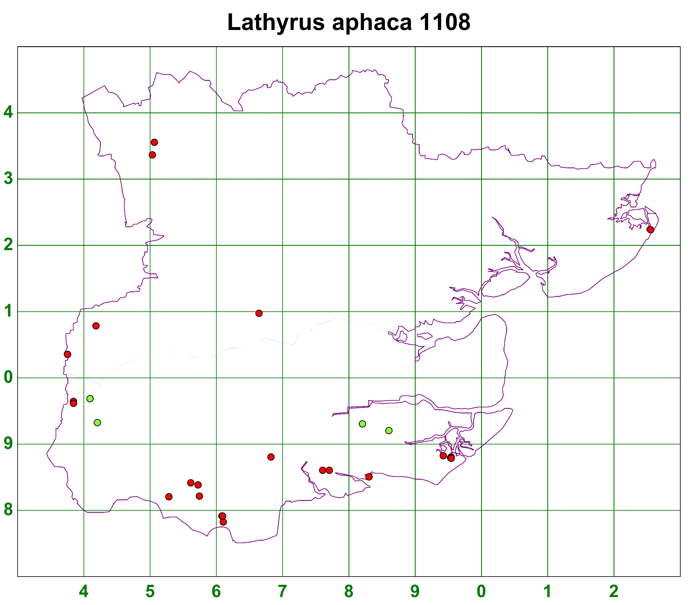Click the northernmost red dot on the map
Image resolution: width=700 pixels, height=605 pixels.
tap(154, 142)
